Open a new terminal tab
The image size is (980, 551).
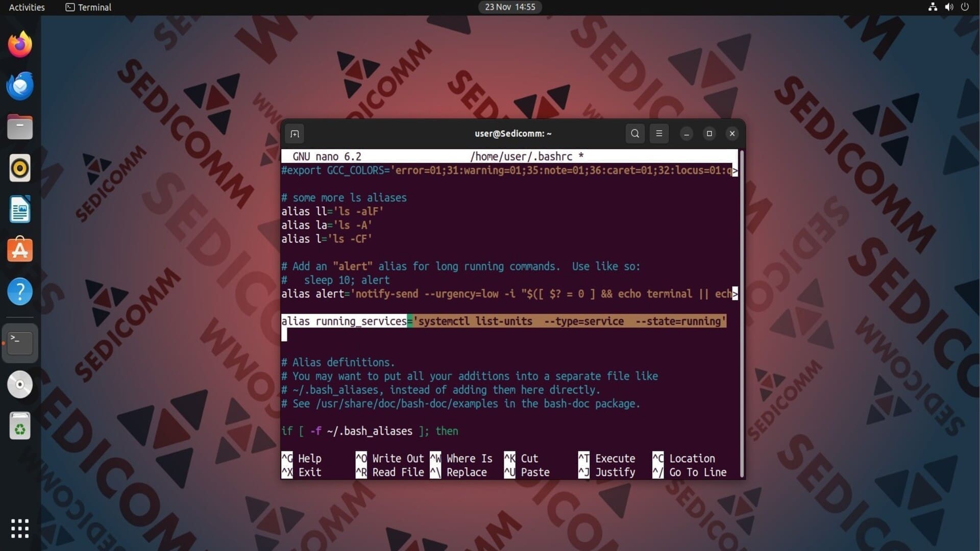[x=295, y=134]
